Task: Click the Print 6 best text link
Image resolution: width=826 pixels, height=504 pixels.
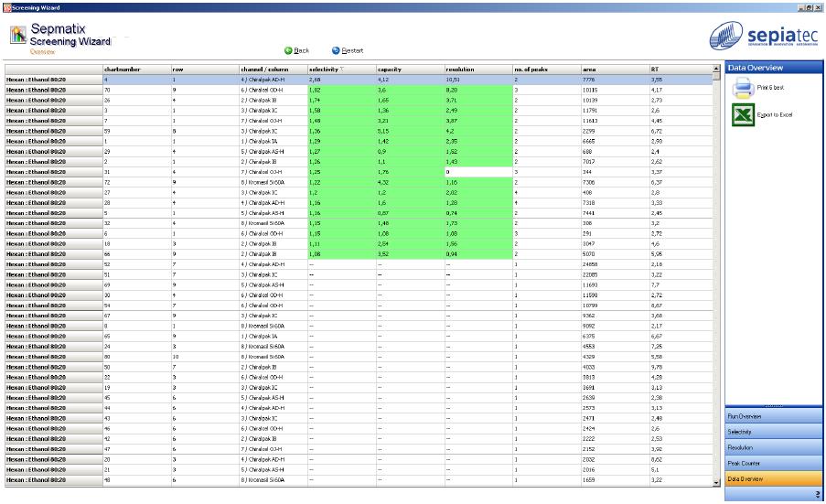Action: (x=771, y=87)
